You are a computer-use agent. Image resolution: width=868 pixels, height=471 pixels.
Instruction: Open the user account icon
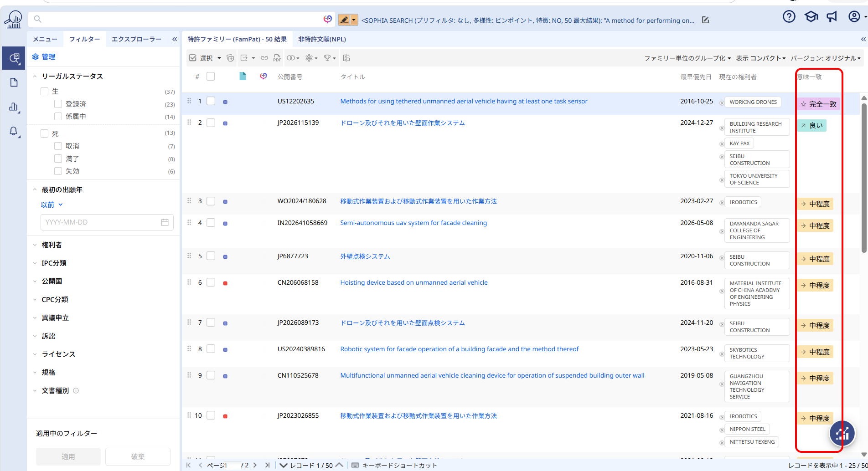click(x=854, y=17)
